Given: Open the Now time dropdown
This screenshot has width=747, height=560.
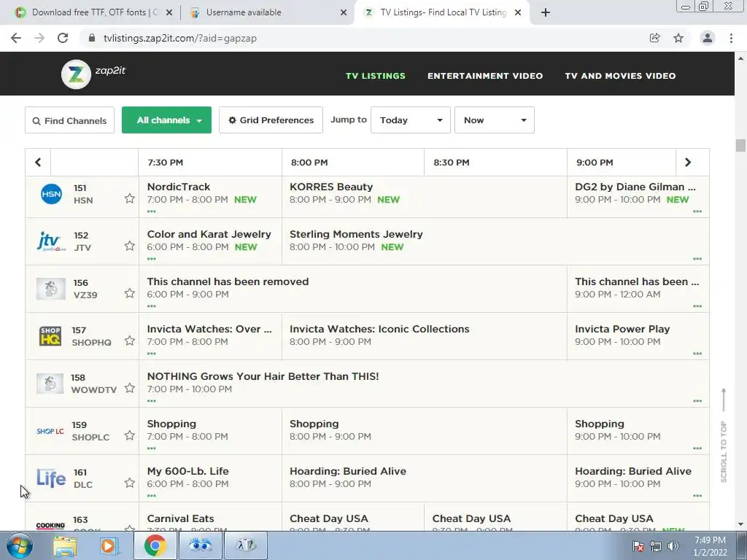Looking at the screenshot, I should (495, 120).
